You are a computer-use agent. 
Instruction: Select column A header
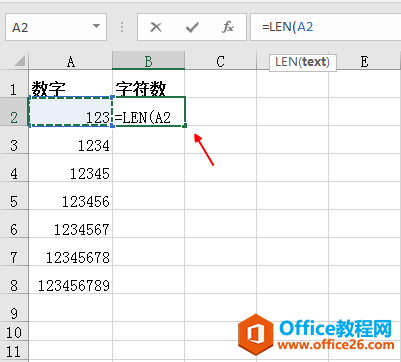(71, 61)
